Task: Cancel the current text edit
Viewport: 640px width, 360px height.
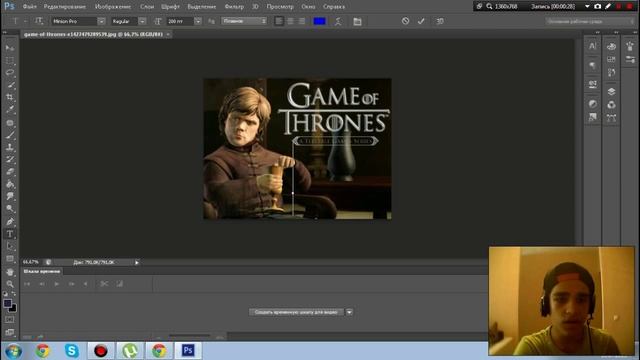Action: click(405, 21)
